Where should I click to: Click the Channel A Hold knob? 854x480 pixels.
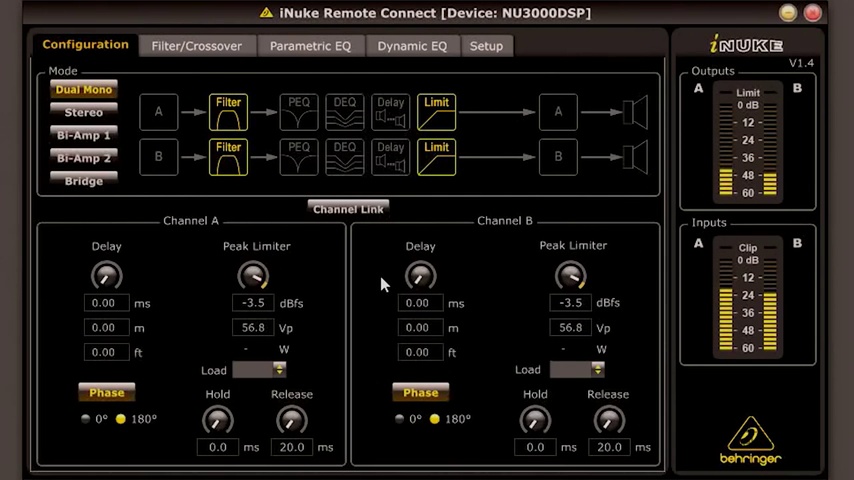click(x=218, y=421)
